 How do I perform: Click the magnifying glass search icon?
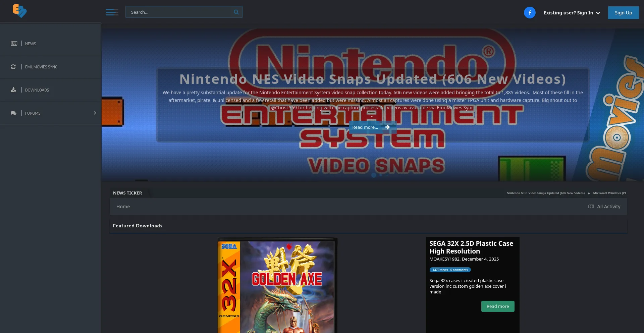click(236, 12)
